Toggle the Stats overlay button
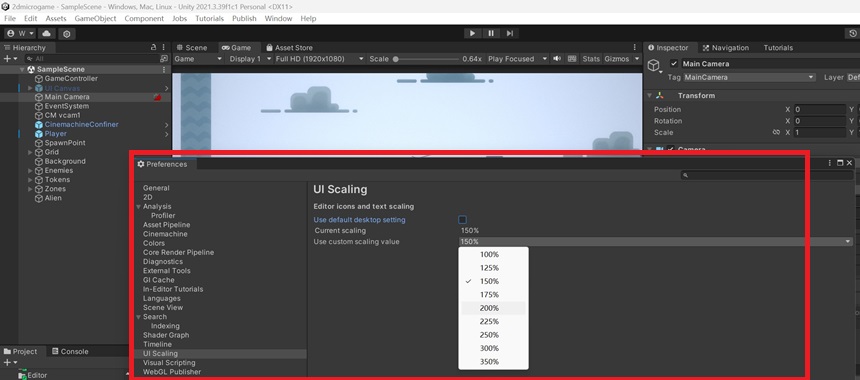Screen dimensions: 860x380 click(591, 59)
